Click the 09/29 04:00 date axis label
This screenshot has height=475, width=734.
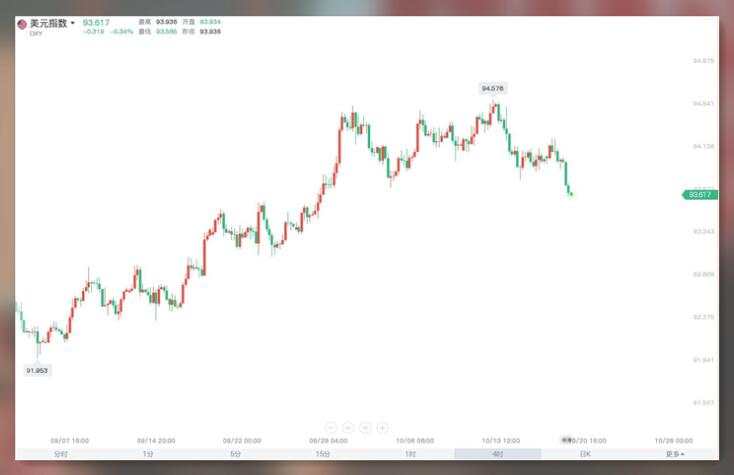[x=329, y=441]
